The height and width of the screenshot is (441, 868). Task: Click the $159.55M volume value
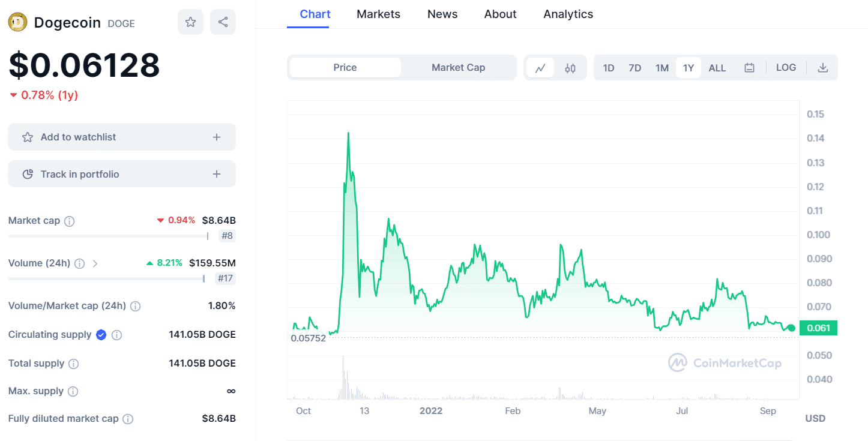click(212, 263)
